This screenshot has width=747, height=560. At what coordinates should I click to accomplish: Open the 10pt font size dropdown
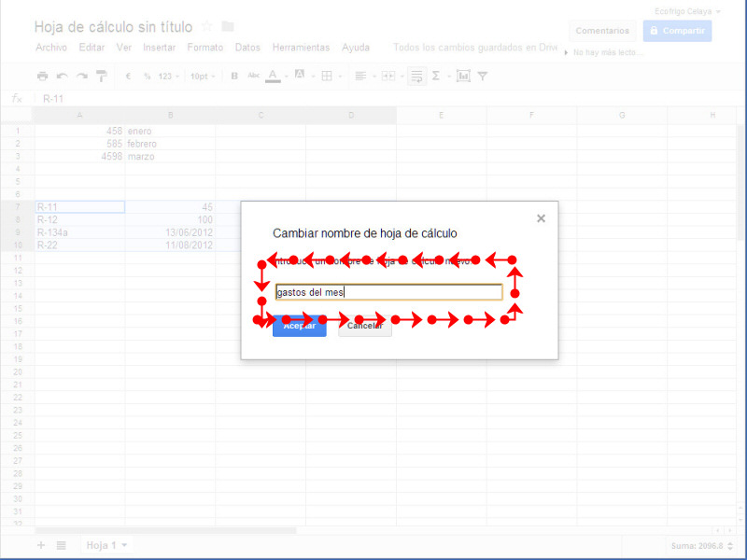tap(203, 77)
